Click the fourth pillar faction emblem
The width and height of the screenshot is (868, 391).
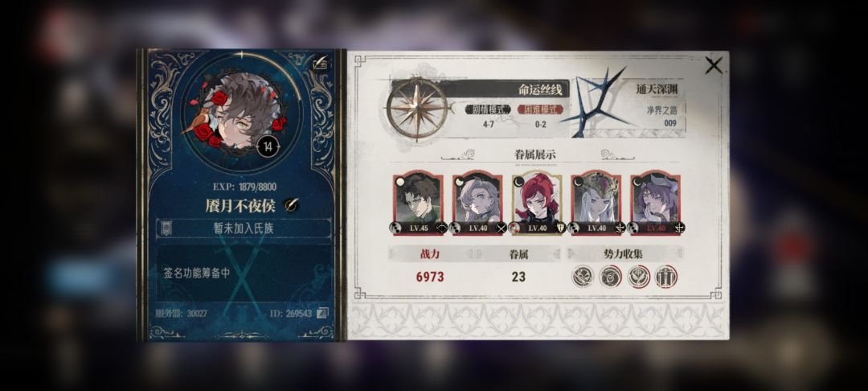[x=666, y=277]
